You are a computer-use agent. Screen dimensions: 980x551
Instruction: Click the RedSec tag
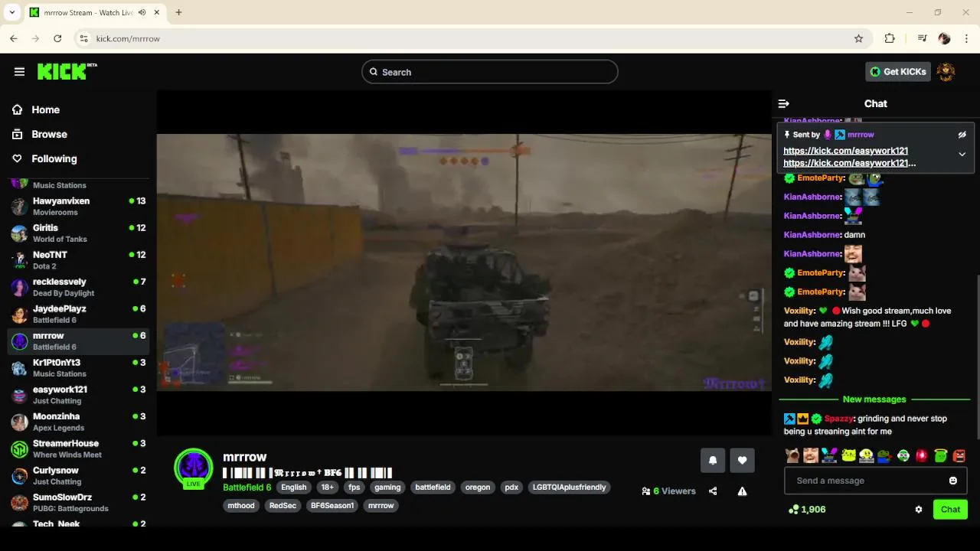[x=283, y=506]
